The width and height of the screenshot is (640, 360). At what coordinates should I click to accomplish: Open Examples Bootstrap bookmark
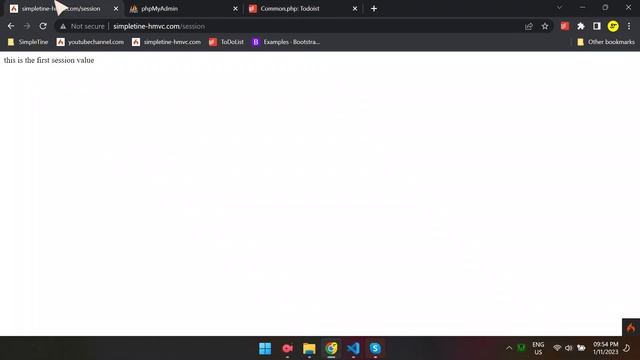[286, 42]
